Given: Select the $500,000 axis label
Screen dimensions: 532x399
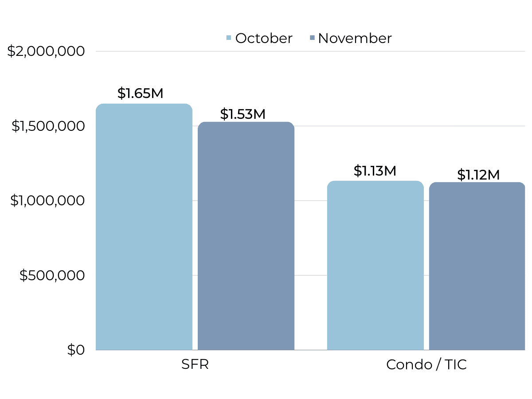Looking at the screenshot, I should pos(52,275).
